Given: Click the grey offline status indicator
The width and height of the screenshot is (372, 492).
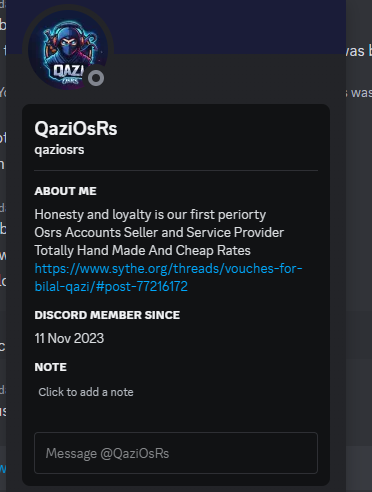Looking at the screenshot, I should [x=96, y=78].
